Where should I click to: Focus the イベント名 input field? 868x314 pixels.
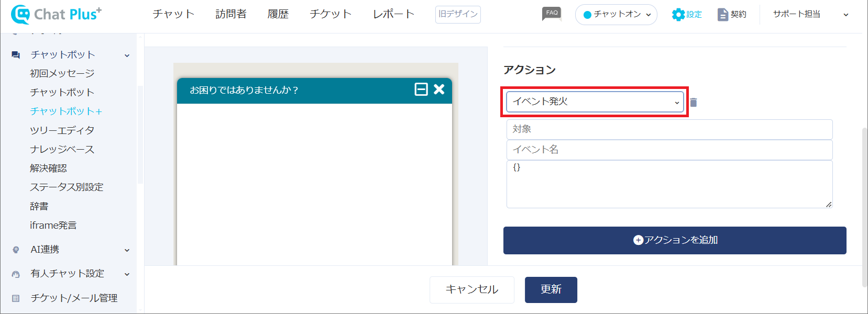point(669,150)
